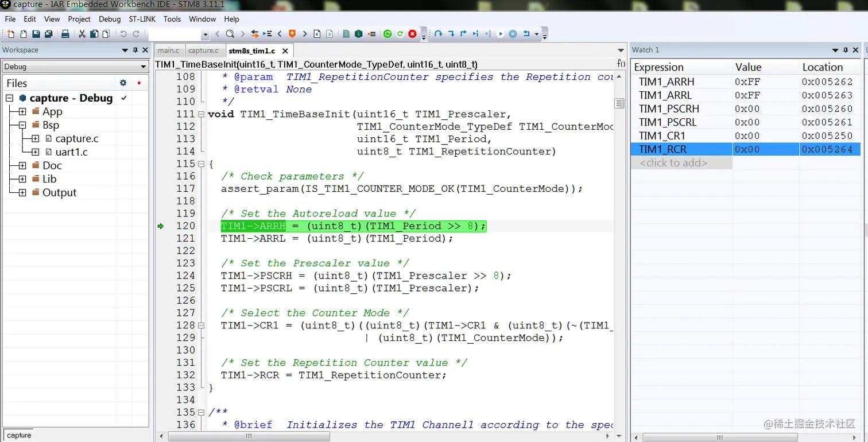The image size is (868, 442).
Task: Click the Step Over debug icon
Action: pos(438,34)
